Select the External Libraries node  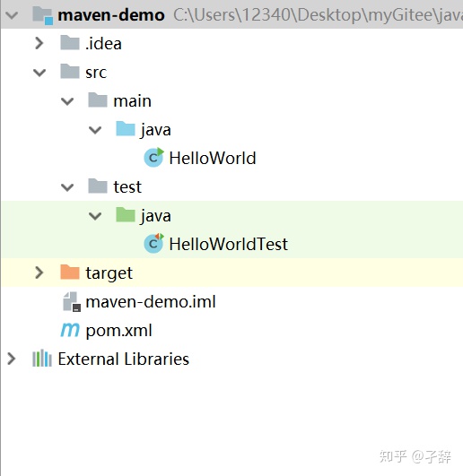click(123, 359)
